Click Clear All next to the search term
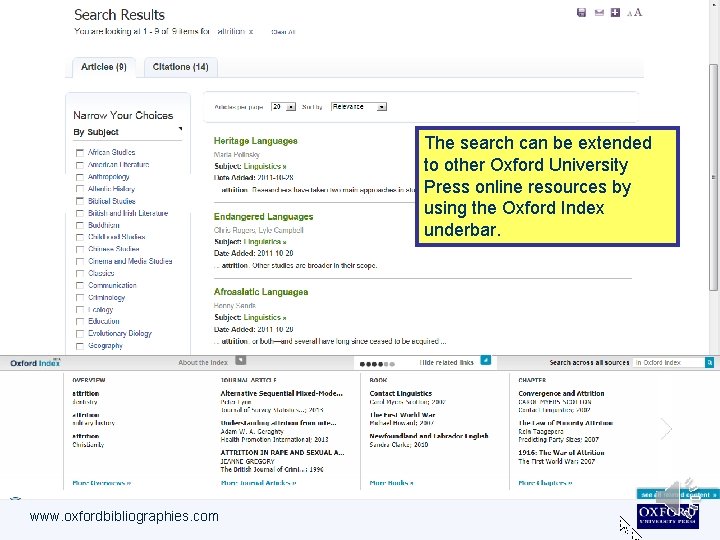 point(283,32)
